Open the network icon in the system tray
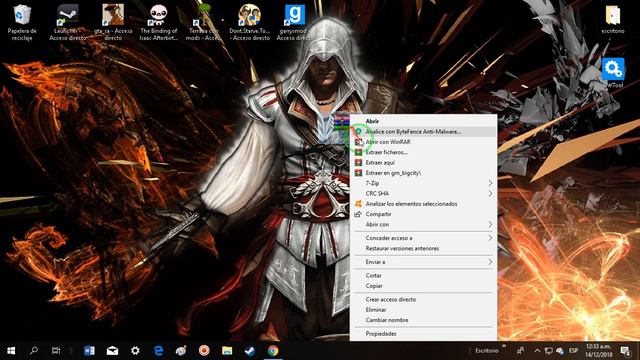Screen dimensions: 640x360 pos(549,351)
